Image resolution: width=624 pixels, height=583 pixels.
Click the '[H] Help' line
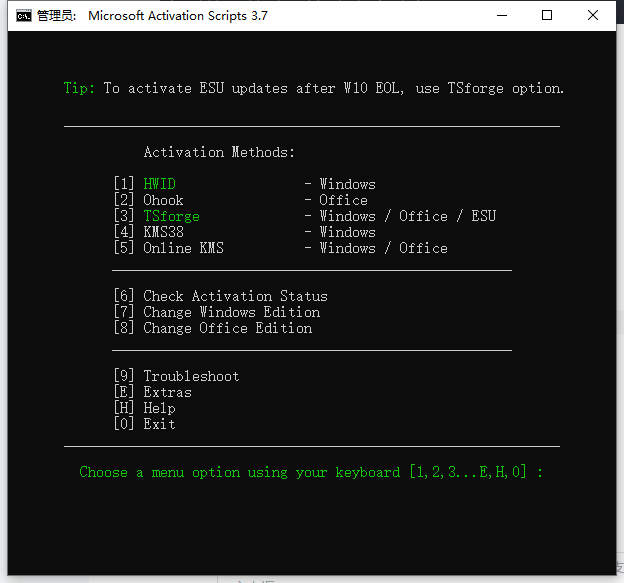pos(144,408)
